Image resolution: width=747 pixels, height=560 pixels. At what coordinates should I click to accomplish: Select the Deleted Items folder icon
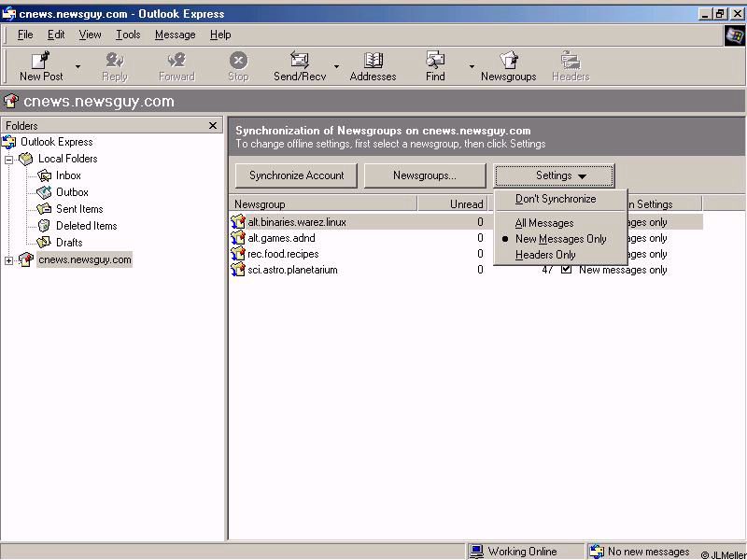pyautogui.click(x=45, y=226)
